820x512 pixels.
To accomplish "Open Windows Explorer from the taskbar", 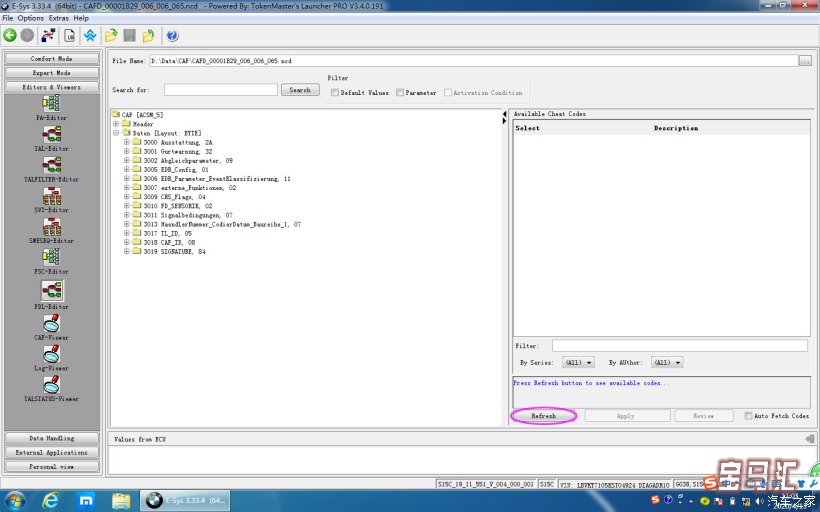I will tap(121, 500).
